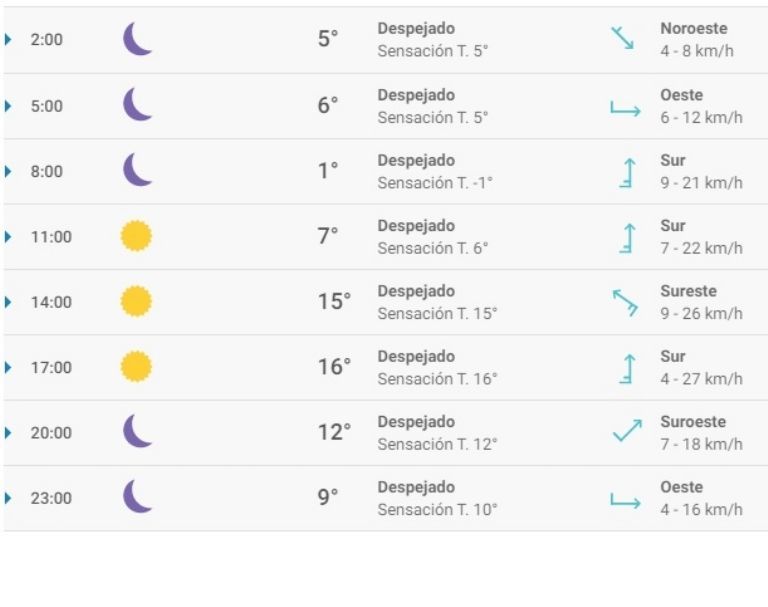Expand the 8:00 hourly forecast details

click(x=9, y=171)
